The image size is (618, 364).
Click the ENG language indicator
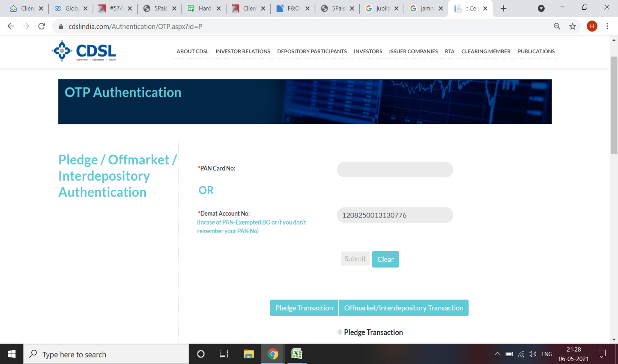tap(547, 354)
